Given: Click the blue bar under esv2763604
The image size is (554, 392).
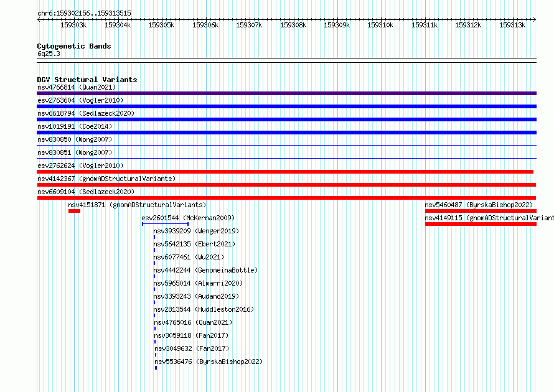Looking at the screenshot, I should coord(286,106).
